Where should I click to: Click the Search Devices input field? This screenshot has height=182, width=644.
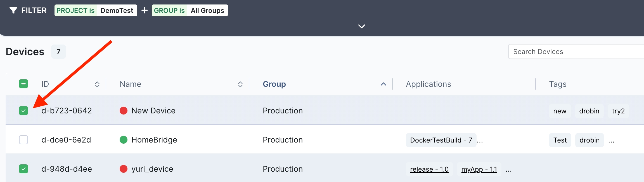tap(576, 52)
